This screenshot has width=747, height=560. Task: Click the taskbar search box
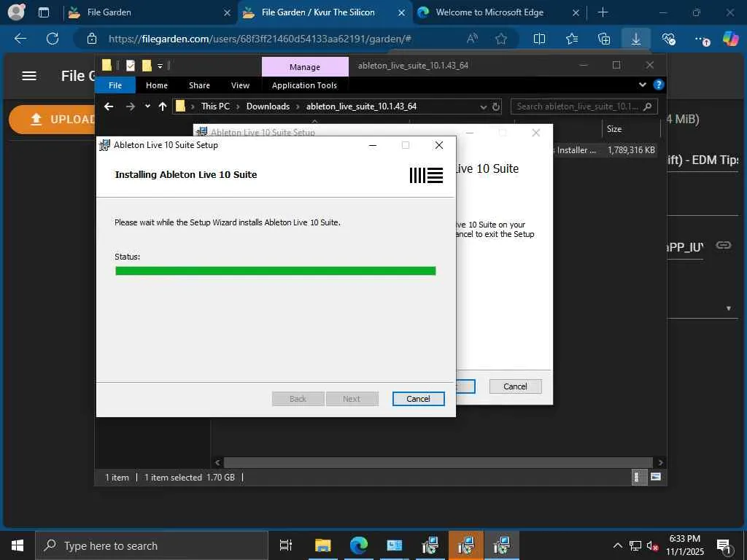point(152,545)
